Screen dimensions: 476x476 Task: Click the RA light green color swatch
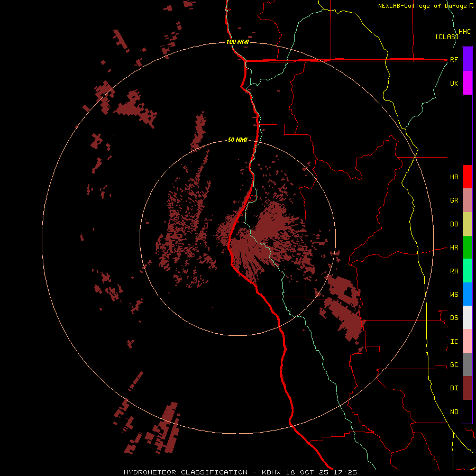pyautogui.click(x=467, y=271)
